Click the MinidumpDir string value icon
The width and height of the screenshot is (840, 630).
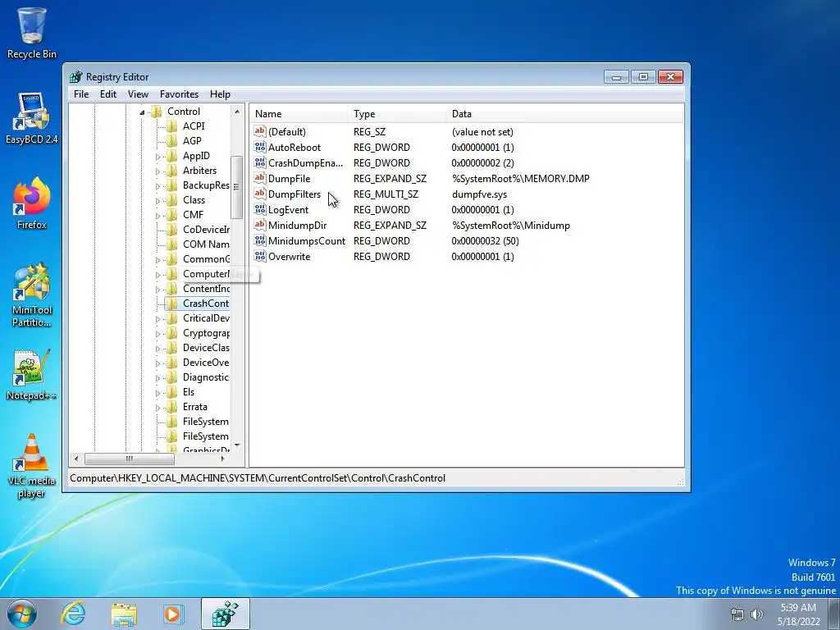(260, 225)
